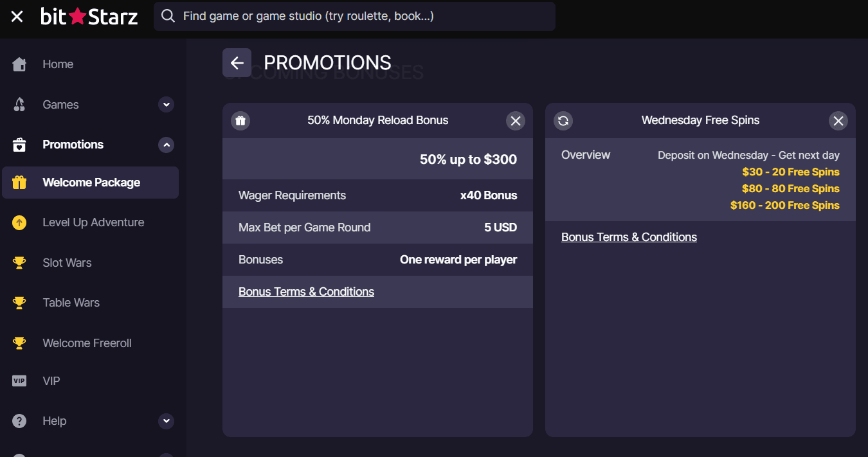Image resolution: width=868 pixels, height=457 pixels.
Task: Open the Welcome Package menu item
Action: click(91, 183)
